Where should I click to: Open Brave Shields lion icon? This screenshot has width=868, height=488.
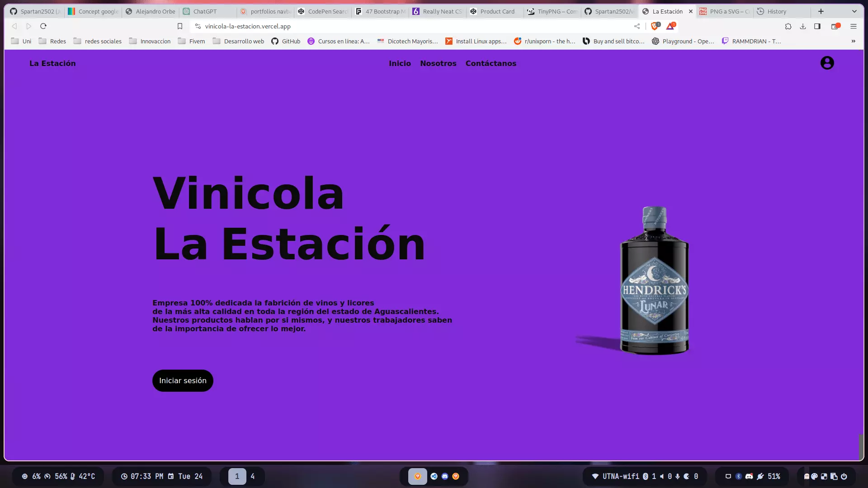tap(655, 26)
